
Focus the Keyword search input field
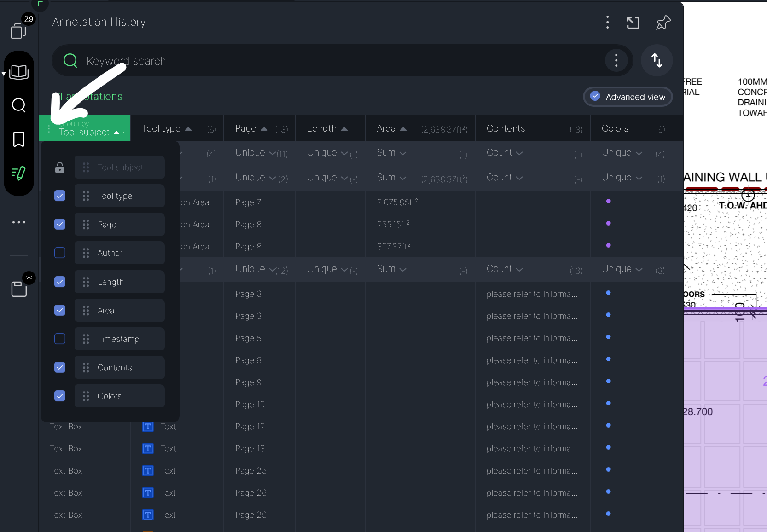click(x=343, y=60)
